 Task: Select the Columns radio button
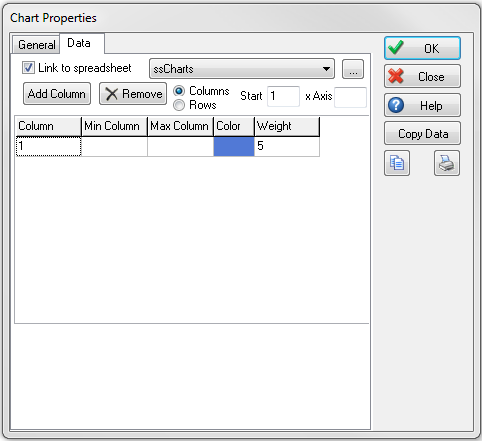(179, 91)
